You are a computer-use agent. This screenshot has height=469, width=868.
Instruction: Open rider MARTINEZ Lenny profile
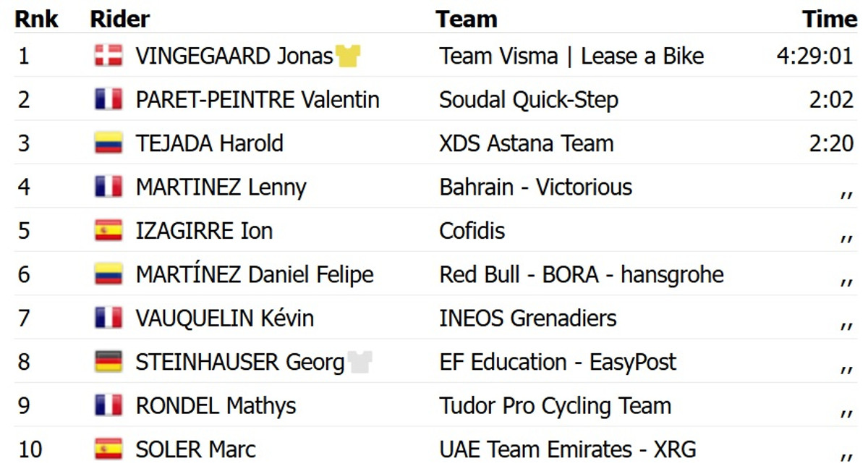[221, 187]
